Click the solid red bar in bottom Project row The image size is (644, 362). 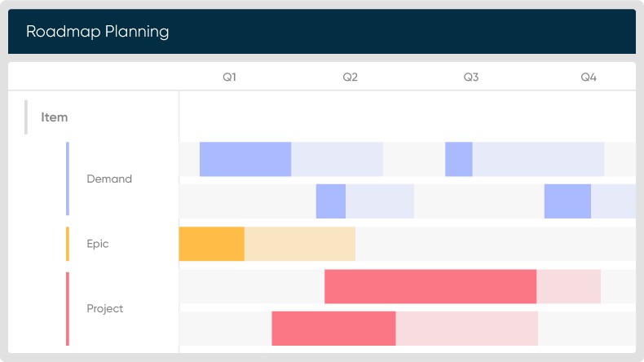point(333,328)
